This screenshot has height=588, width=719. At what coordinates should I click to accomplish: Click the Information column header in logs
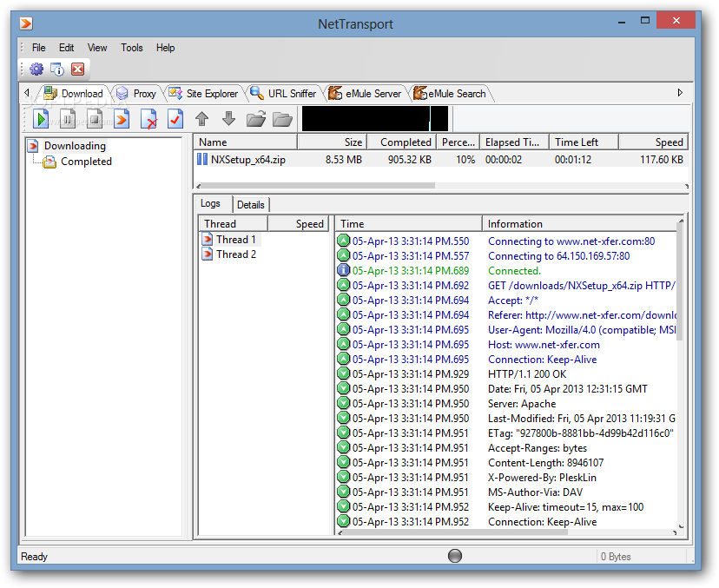(x=579, y=224)
